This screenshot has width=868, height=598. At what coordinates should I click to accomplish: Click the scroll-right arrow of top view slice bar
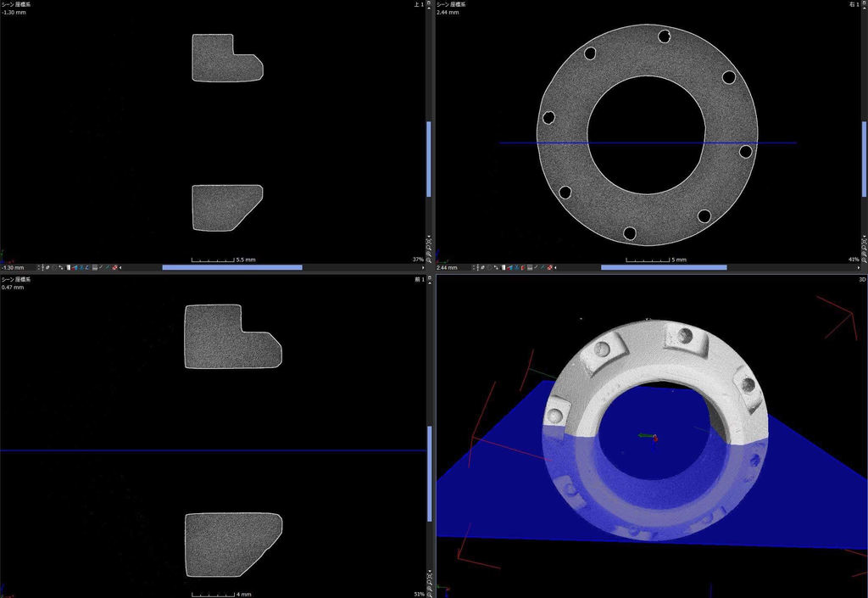pyautogui.click(x=423, y=268)
